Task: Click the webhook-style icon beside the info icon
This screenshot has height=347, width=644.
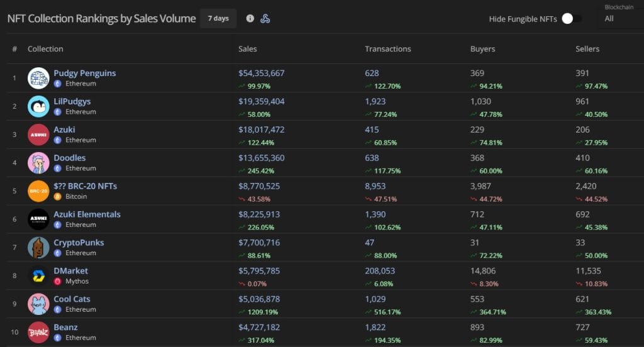Action: coord(265,18)
